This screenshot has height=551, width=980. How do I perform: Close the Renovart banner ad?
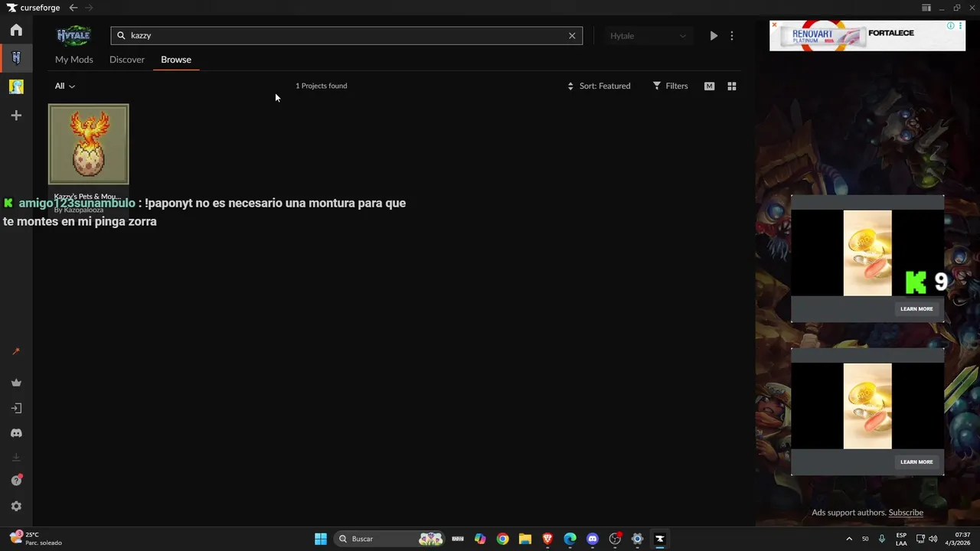[x=774, y=25]
